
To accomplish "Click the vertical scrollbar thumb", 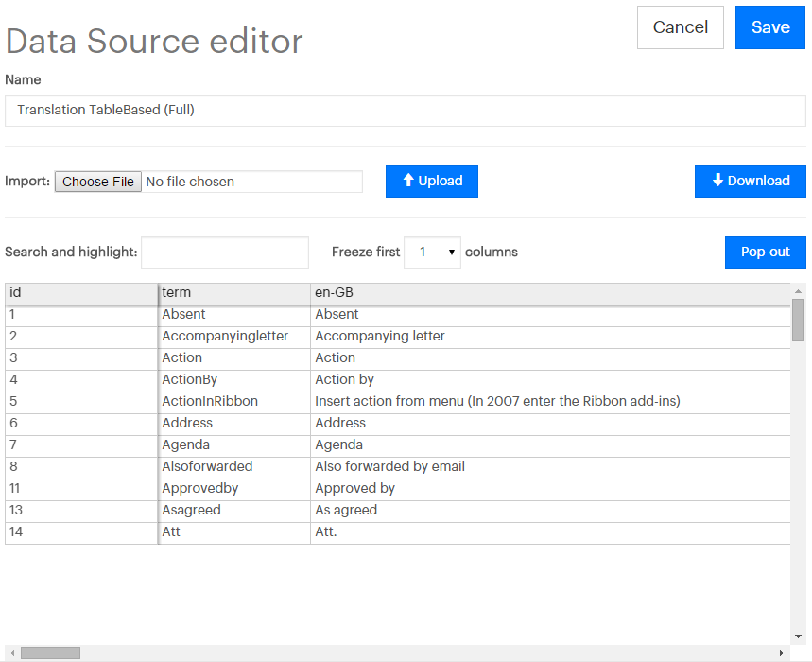I will point(798,320).
